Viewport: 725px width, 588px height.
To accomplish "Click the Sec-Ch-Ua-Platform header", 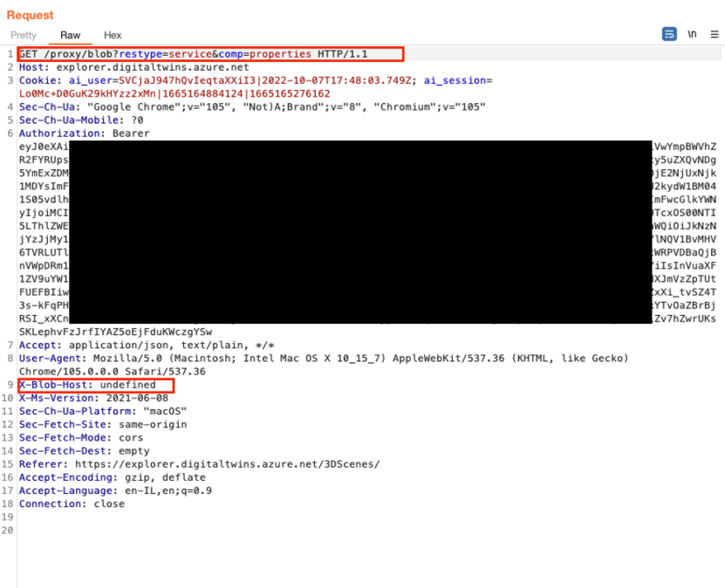I will point(103,412).
